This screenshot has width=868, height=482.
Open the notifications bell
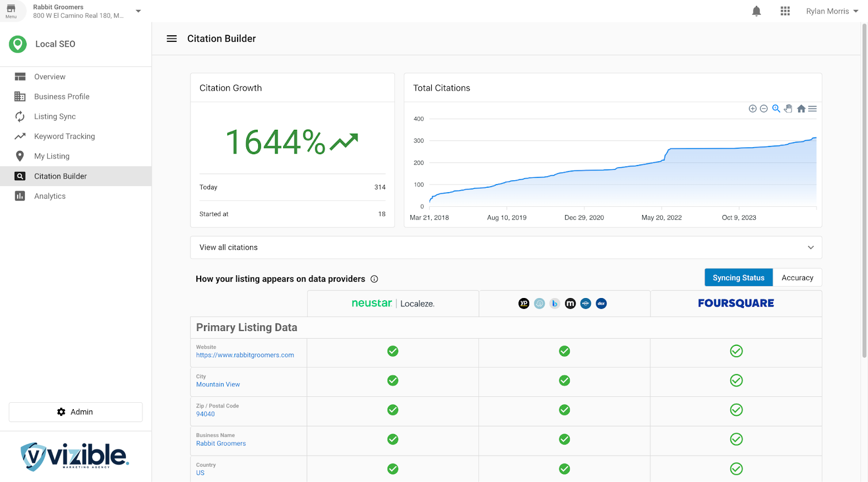756,11
